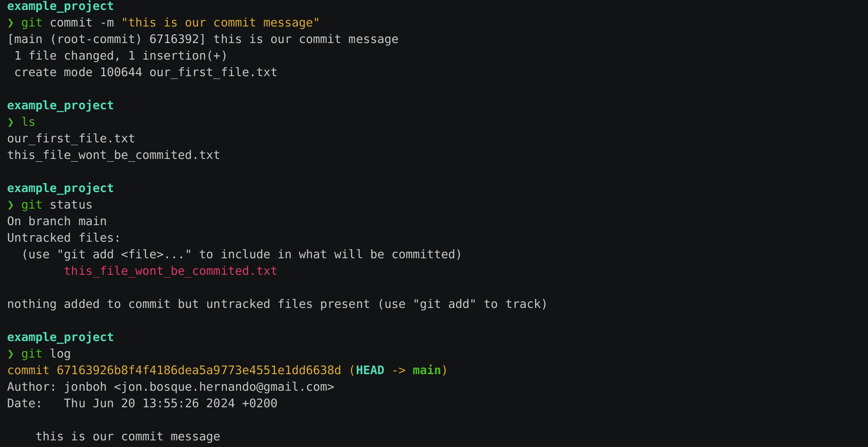The image size is (868, 447).
Task: Click the author name jonboh
Action: 85,387
